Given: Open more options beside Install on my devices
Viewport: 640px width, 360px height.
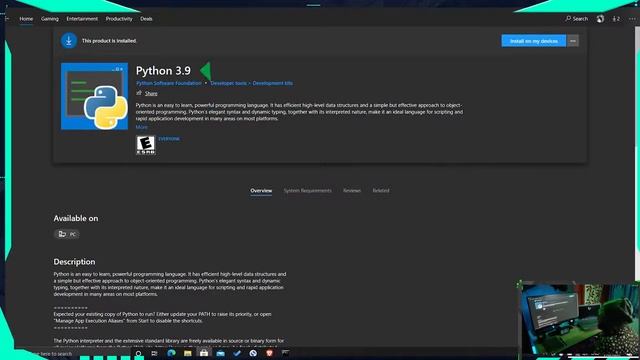Looking at the screenshot, I should (x=573, y=41).
